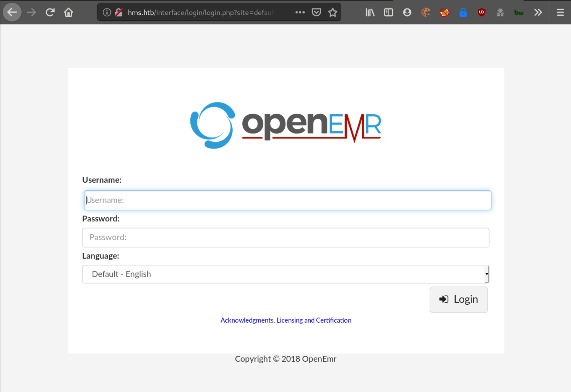This screenshot has width=571, height=392.
Task: Open the uBlock Origin extension
Action: click(481, 12)
